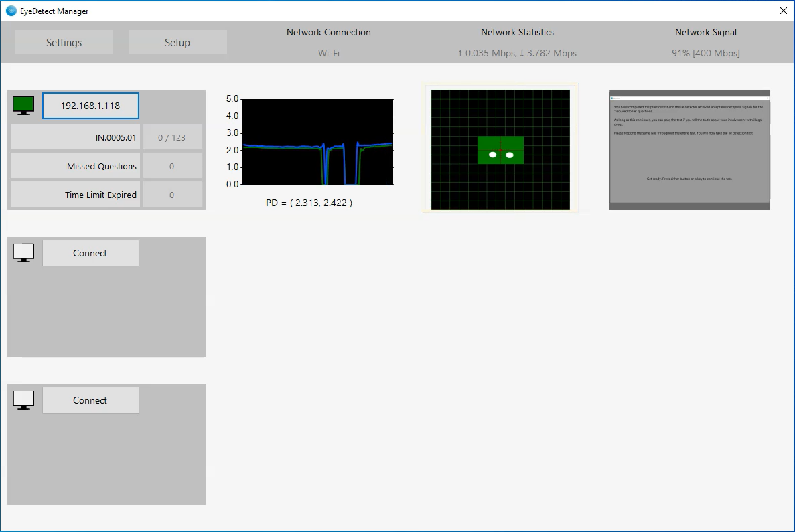Click the green connected monitor icon

pyautogui.click(x=23, y=106)
